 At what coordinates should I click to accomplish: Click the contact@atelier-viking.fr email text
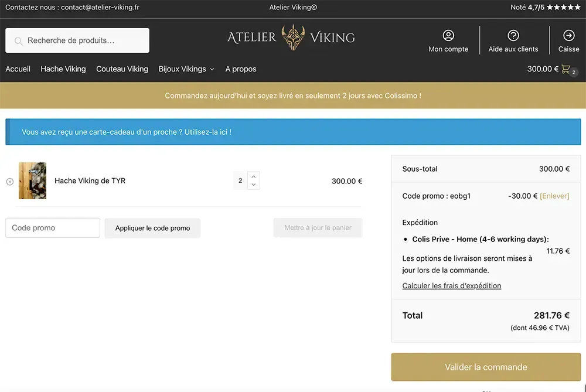tap(100, 7)
